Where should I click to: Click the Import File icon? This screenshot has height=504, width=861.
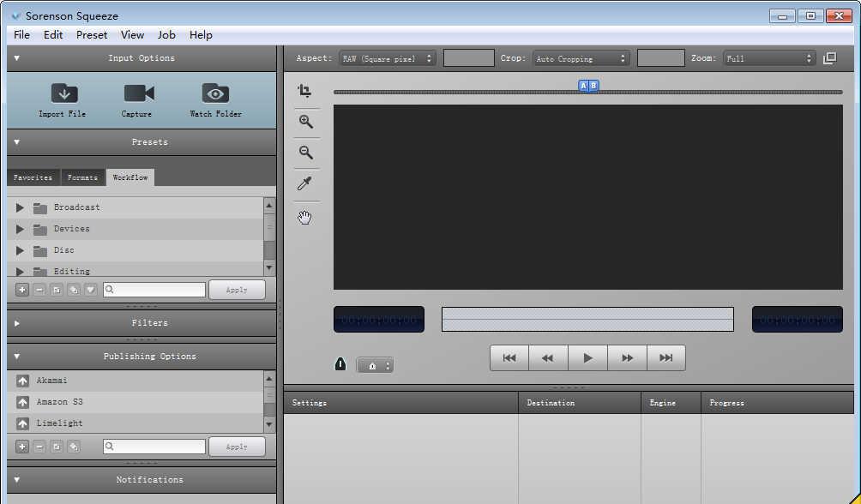(x=64, y=93)
